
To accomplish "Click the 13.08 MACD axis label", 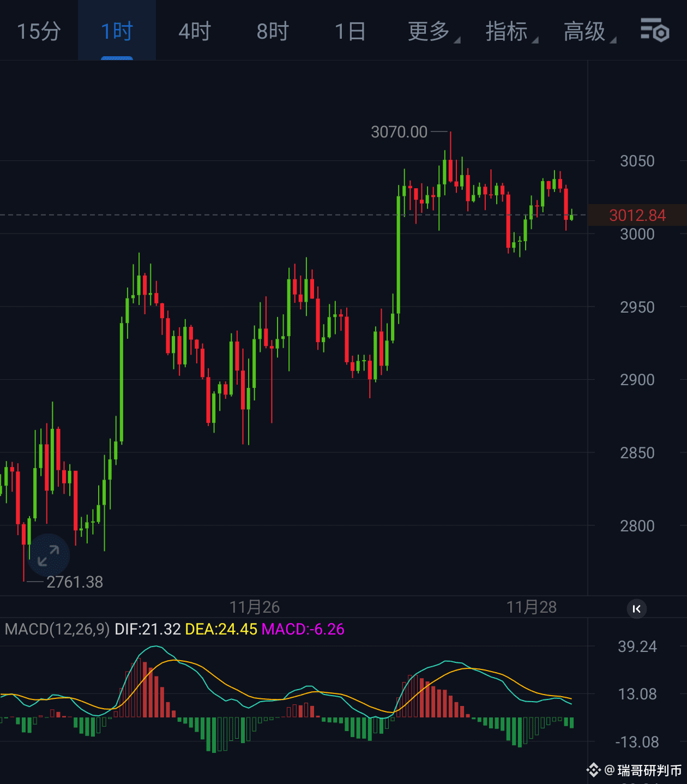I will tap(637, 695).
